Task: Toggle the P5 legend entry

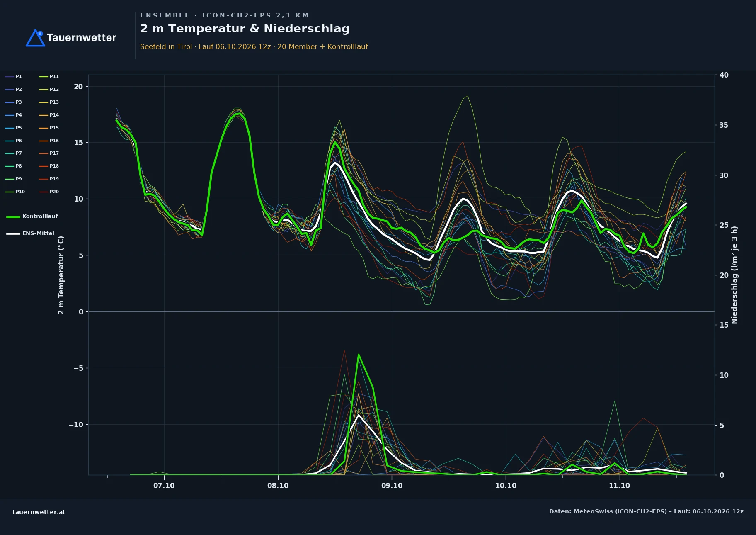Action: point(13,128)
